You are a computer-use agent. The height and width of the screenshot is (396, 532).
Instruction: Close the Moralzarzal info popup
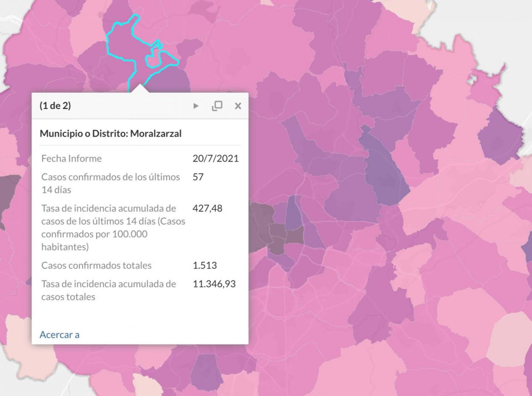(x=238, y=106)
